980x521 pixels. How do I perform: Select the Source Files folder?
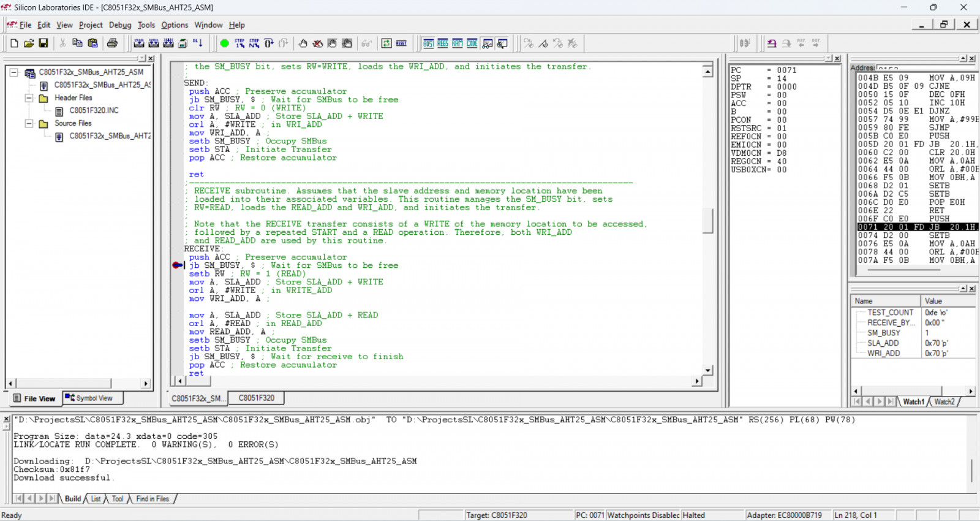pyautogui.click(x=73, y=123)
